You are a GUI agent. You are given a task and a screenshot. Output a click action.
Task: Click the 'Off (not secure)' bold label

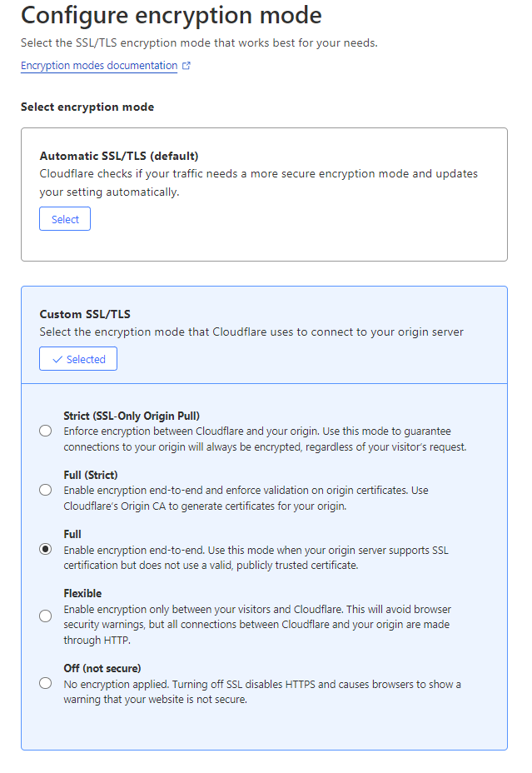(x=102, y=669)
